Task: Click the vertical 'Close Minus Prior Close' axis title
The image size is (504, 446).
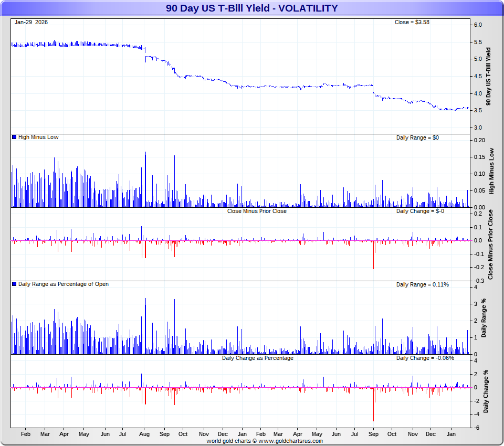Action: (490, 244)
